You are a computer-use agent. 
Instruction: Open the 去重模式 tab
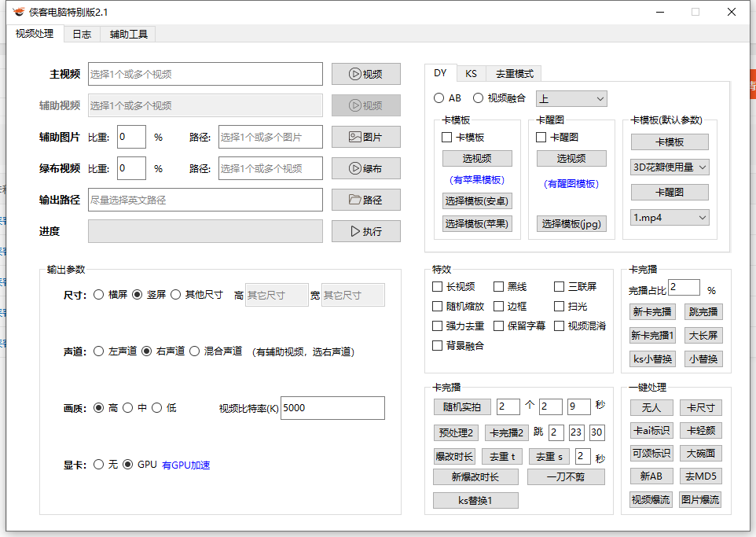pyautogui.click(x=514, y=74)
